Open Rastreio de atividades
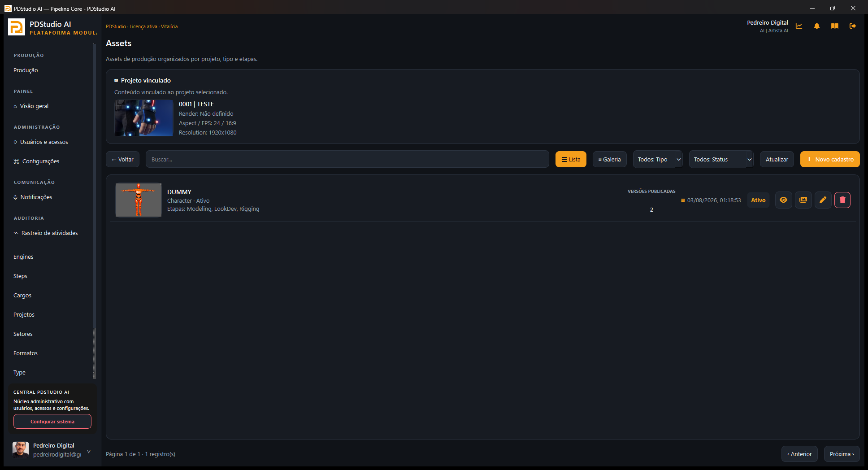 (x=46, y=233)
